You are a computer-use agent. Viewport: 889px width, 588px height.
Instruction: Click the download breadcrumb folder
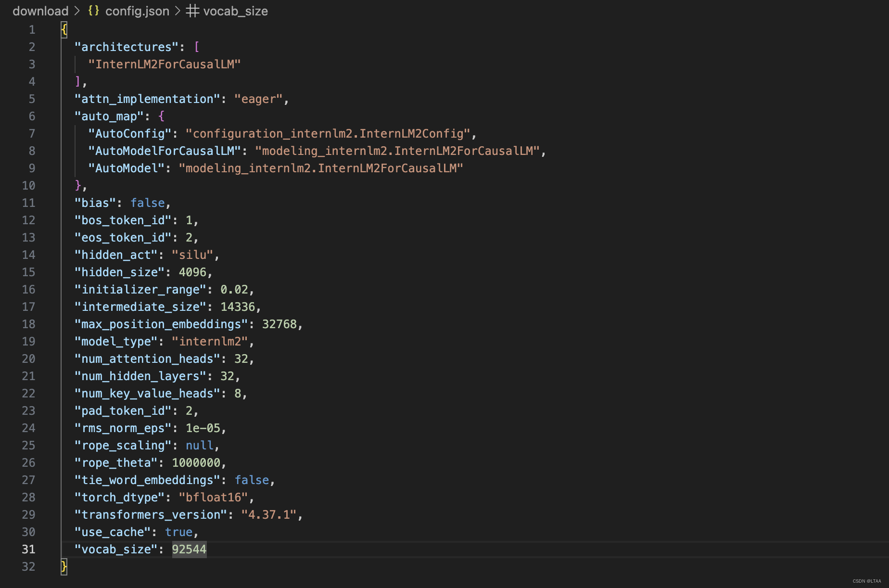(x=40, y=11)
